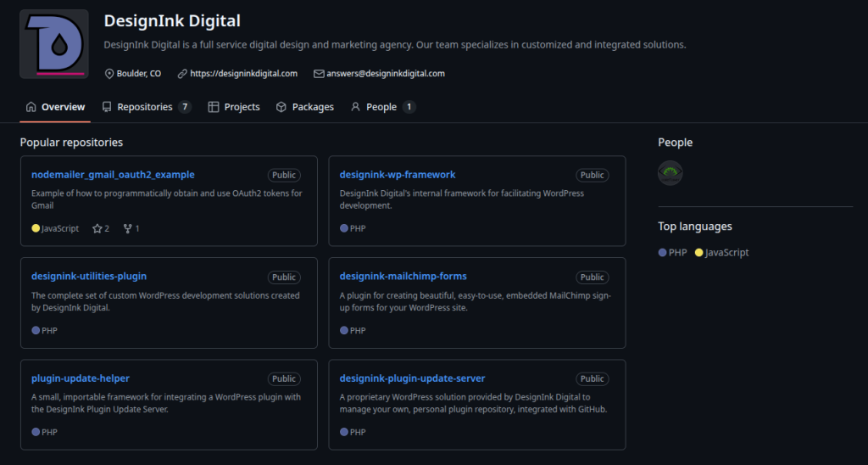This screenshot has width=868, height=465.
Task: Click the repo book icon in Repositories tab
Action: click(x=107, y=107)
